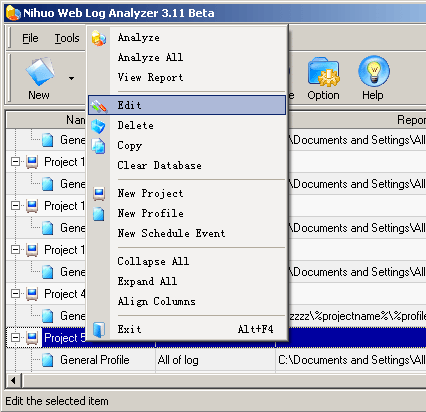Collapse the Project 5 tree node
Screen dimensions: 426x412
tap(15, 338)
